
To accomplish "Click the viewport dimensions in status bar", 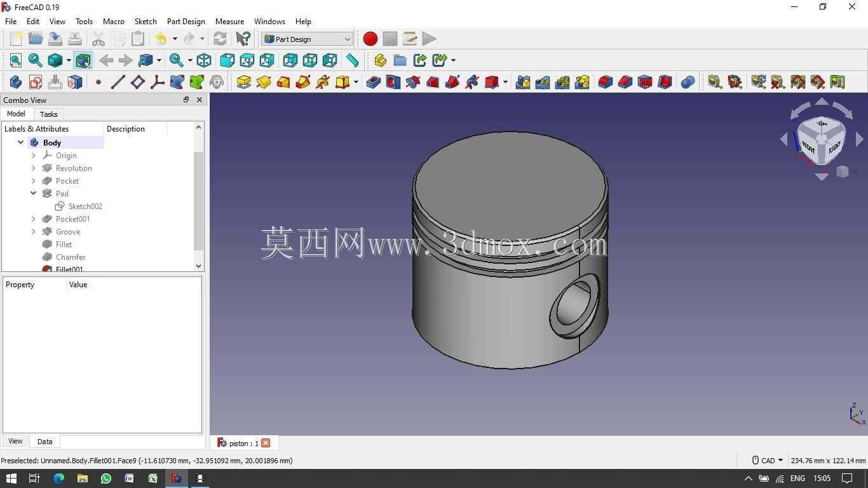I will (827, 460).
